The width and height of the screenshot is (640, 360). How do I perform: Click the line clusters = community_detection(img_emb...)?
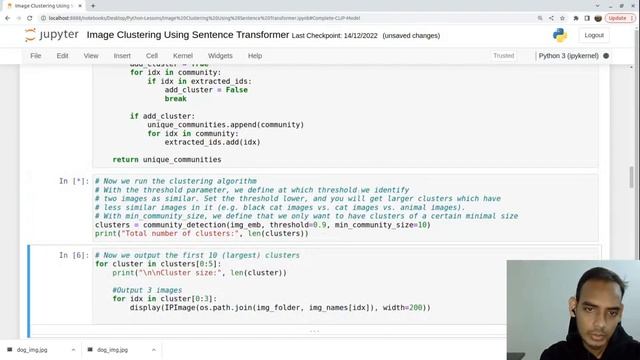pos(262,225)
